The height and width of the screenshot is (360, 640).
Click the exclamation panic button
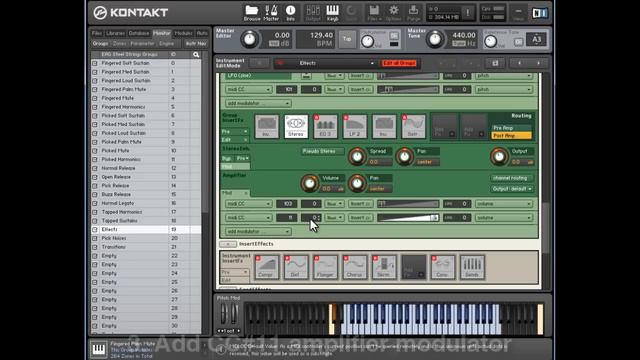[468, 13]
